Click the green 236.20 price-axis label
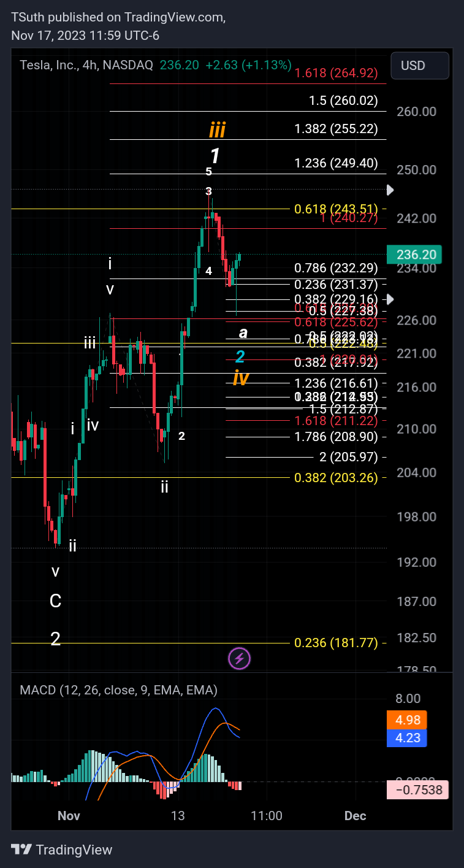 (x=416, y=255)
